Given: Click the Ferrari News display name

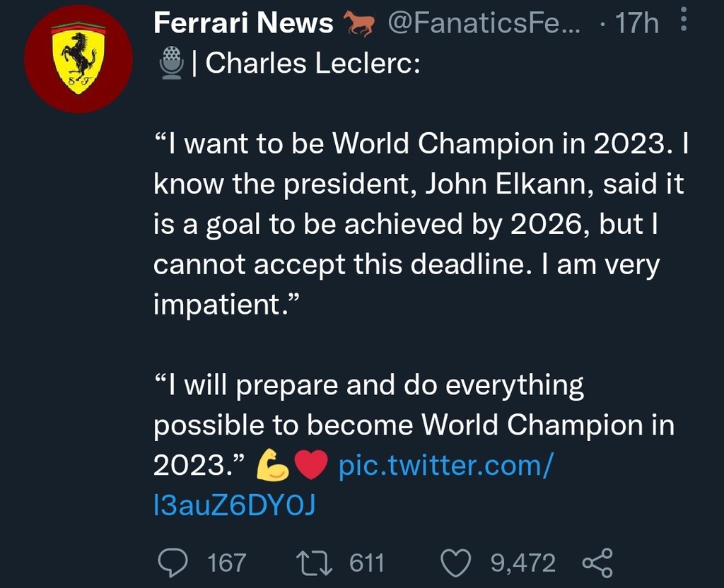Looking at the screenshot, I should pyautogui.click(x=243, y=24).
